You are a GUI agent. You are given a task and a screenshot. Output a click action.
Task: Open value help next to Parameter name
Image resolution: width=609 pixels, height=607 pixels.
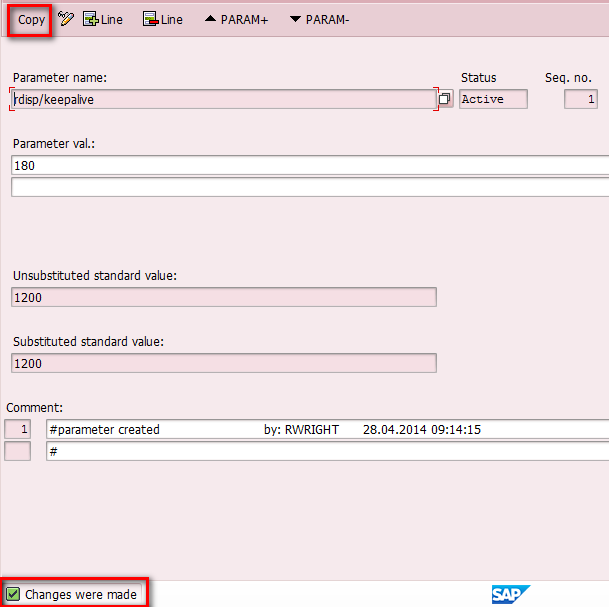[445, 99]
